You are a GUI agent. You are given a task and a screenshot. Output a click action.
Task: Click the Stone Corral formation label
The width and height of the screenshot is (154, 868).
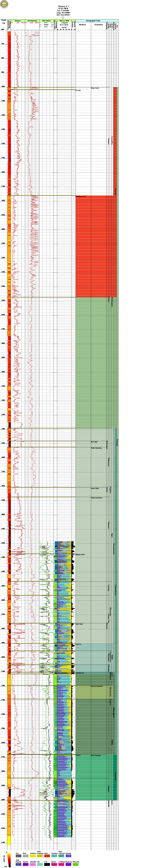pyautogui.click(x=95, y=88)
